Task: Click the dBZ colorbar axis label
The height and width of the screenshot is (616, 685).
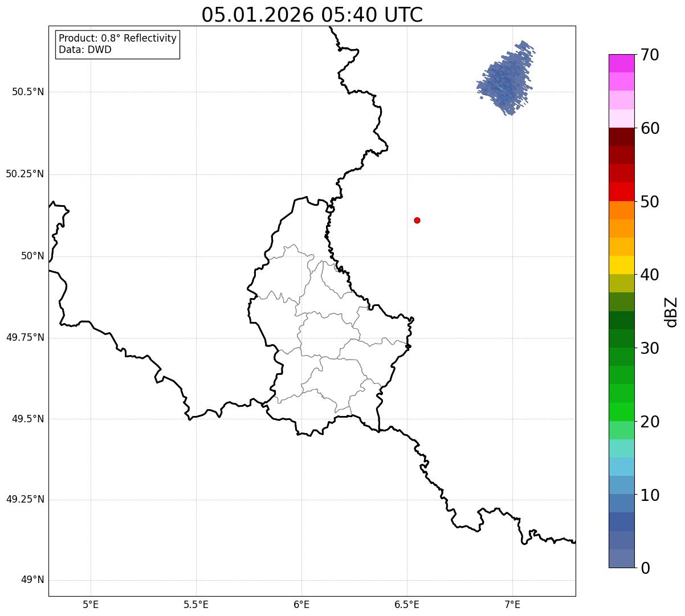Action: tap(671, 312)
